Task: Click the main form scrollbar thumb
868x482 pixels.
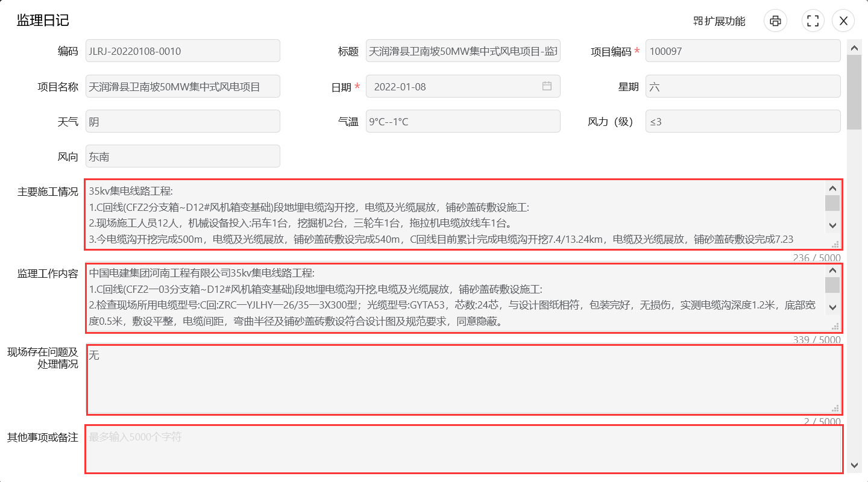Action: pyautogui.click(x=854, y=92)
